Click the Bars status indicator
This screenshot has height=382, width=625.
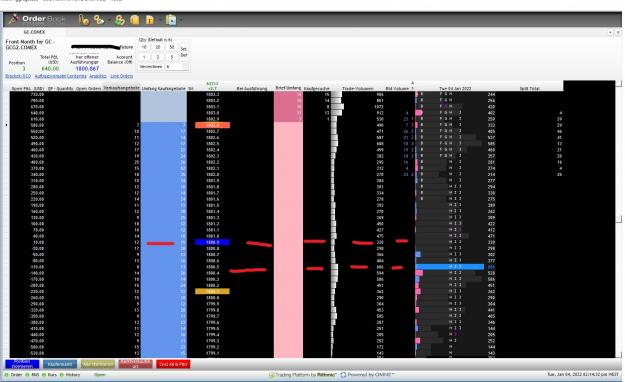pyautogui.click(x=50, y=375)
